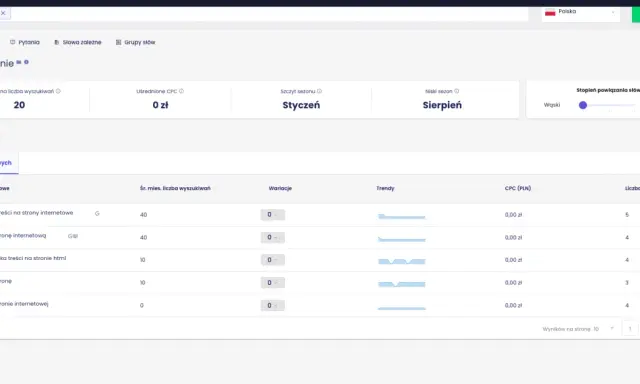640x384 pixels.
Task: Expand variations for 'strony internetowe' row
Action: coord(273,215)
